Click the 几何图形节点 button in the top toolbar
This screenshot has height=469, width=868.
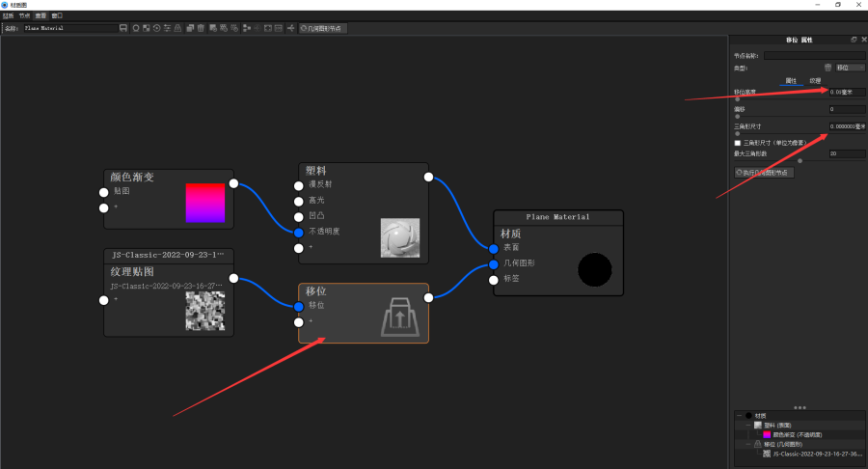322,29
